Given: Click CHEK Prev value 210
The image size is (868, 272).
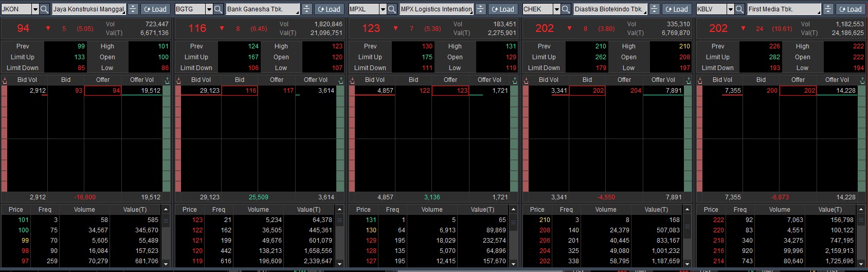Looking at the screenshot, I should (x=601, y=46).
